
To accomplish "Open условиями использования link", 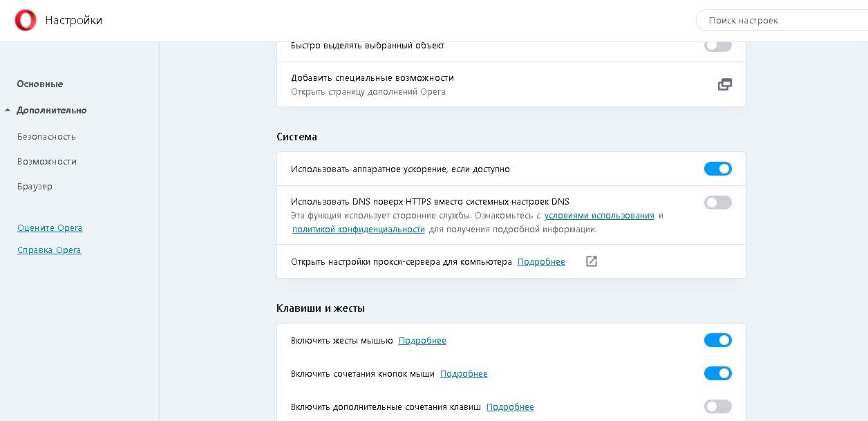I will coord(599,216).
